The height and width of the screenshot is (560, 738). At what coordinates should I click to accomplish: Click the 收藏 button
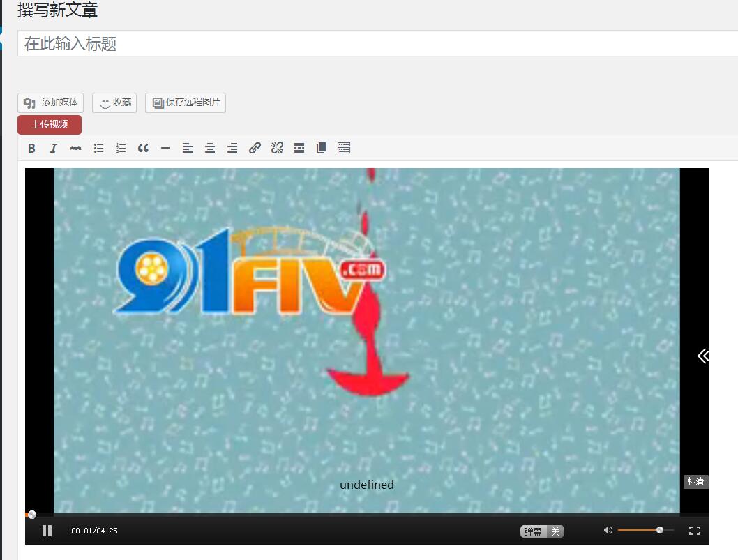114,103
